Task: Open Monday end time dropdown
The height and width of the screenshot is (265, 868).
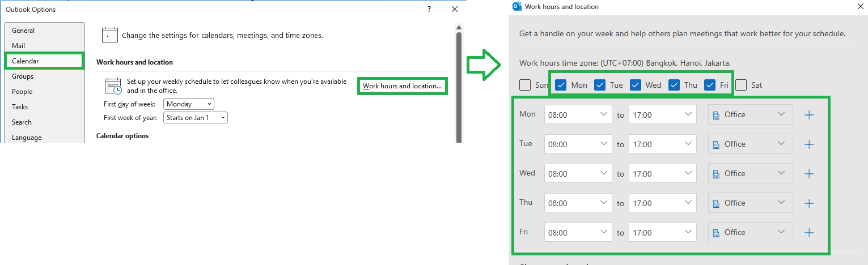Action: coord(662,114)
